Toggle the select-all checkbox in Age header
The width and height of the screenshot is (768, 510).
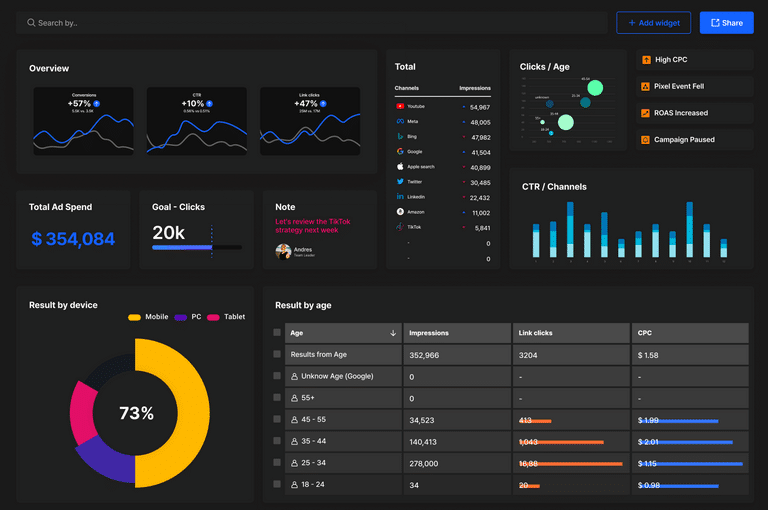[x=278, y=333]
